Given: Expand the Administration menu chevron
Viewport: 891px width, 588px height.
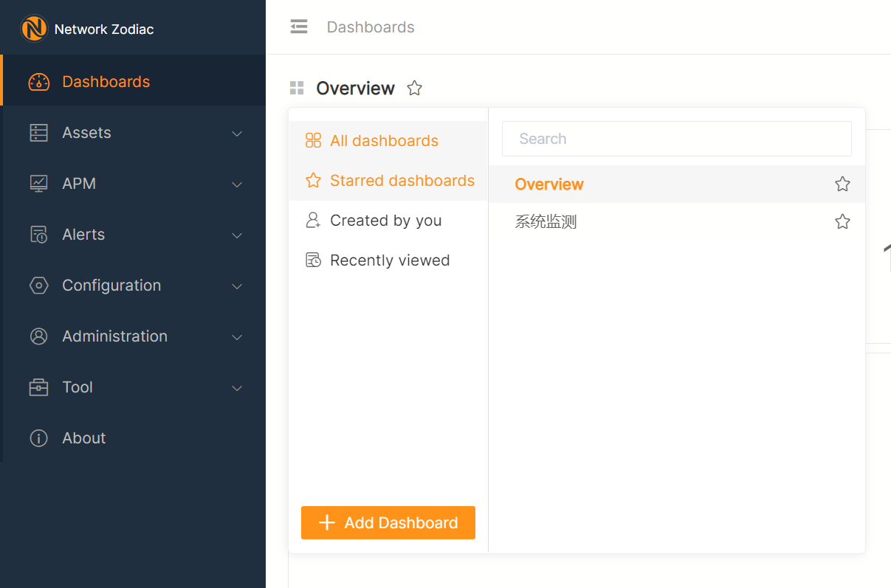Looking at the screenshot, I should click(x=237, y=337).
